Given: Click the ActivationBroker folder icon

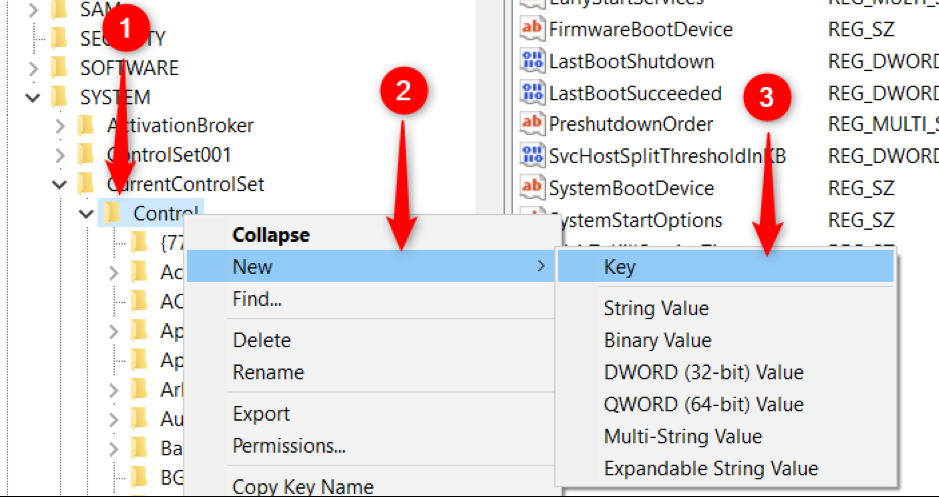Looking at the screenshot, I should click(x=86, y=126).
